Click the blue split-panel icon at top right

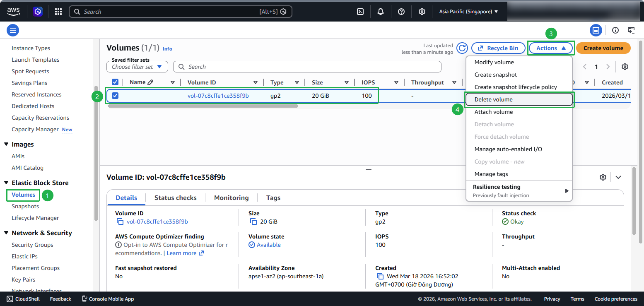[596, 30]
